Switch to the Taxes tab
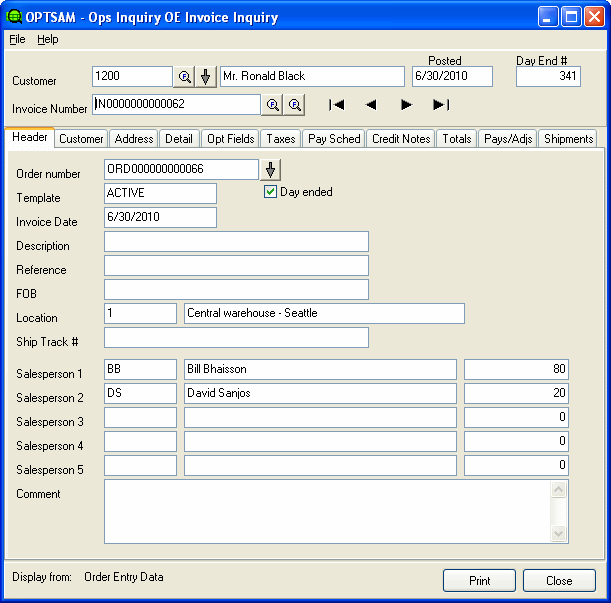 tap(281, 139)
